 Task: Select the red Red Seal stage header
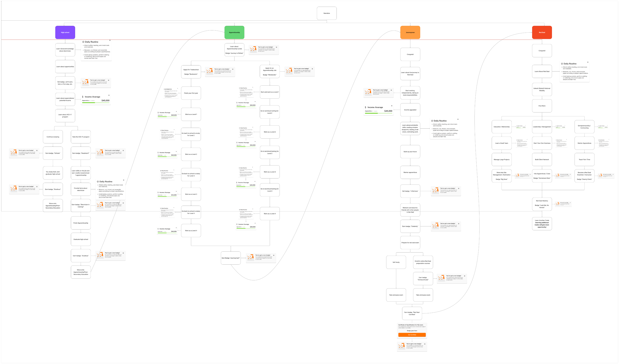(542, 32)
